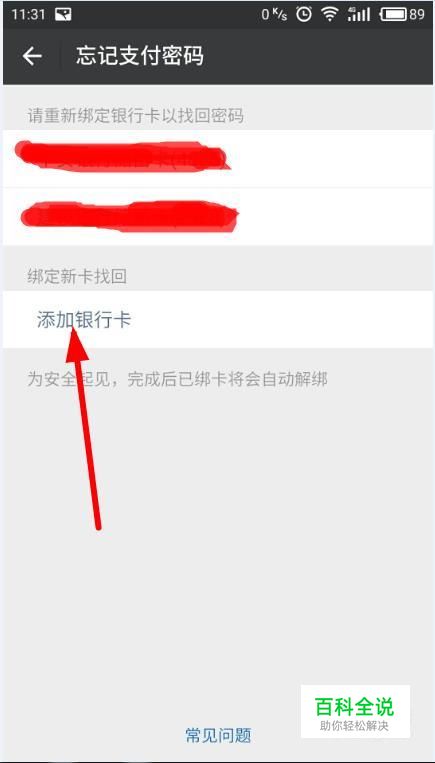Tap the 为安全起见 auto-unbind notice text
Image resolution: width=435 pixels, height=763 pixels.
(177, 379)
